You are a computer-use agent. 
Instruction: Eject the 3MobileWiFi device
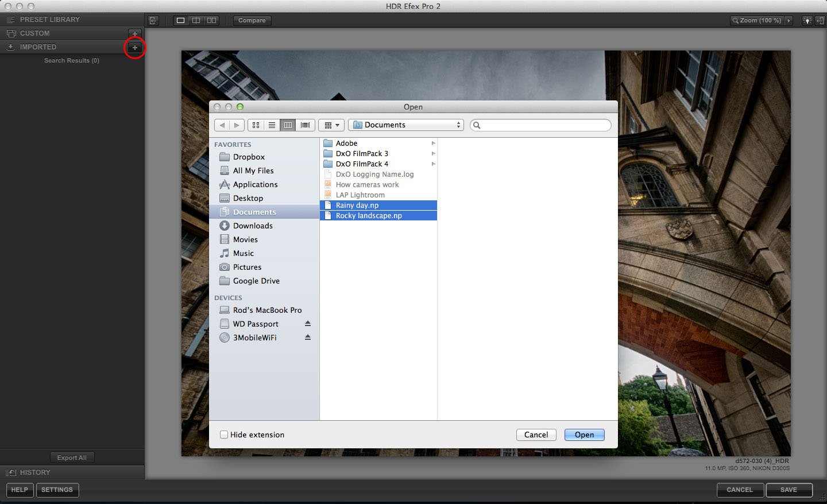click(x=308, y=338)
